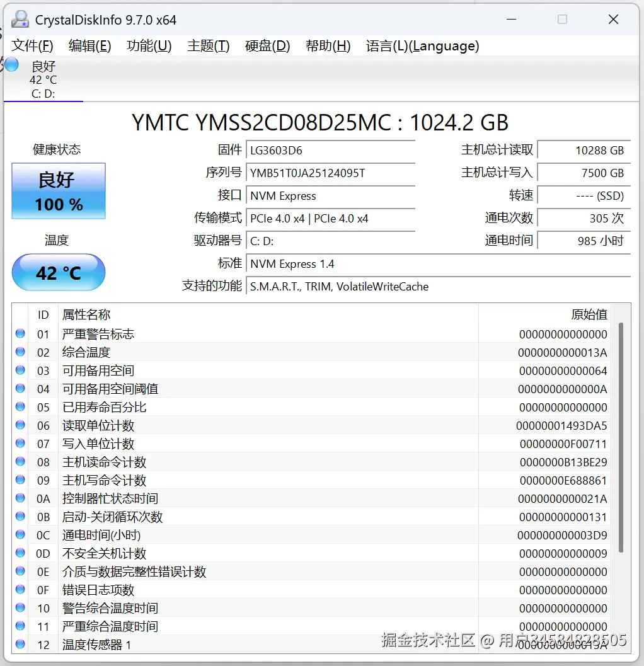
Task: Click status orb for 不安全关机计数 row
Action: point(20,553)
